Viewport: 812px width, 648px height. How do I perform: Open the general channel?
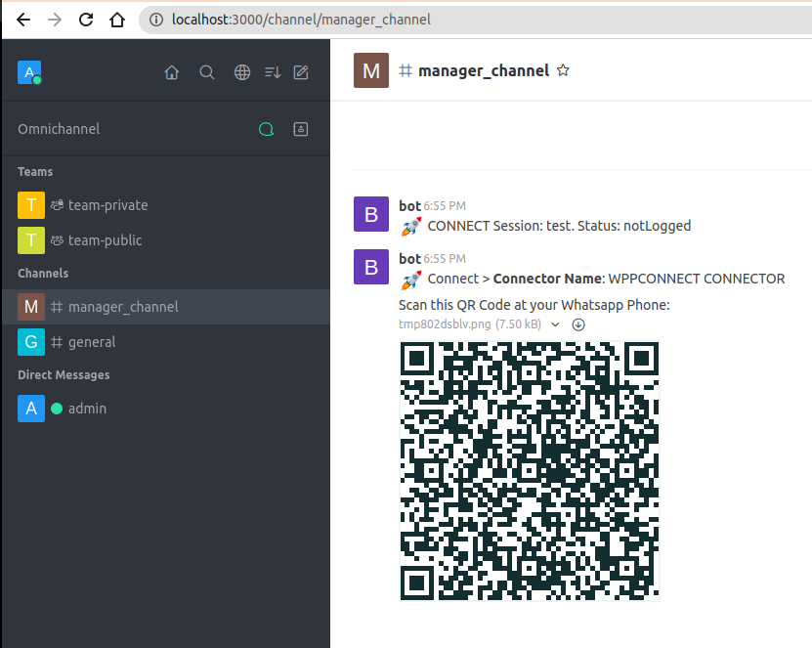pyautogui.click(x=166, y=342)
